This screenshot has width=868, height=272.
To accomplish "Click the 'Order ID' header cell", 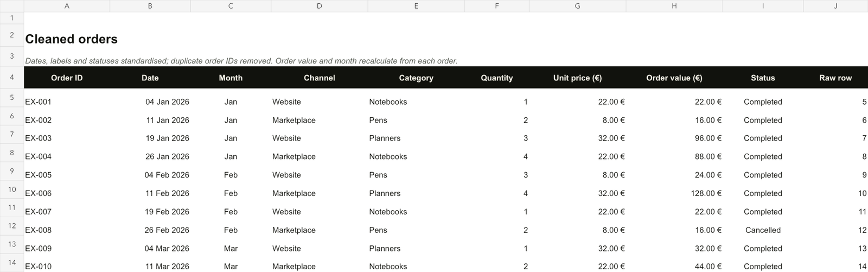I will (x=67, y=78).
